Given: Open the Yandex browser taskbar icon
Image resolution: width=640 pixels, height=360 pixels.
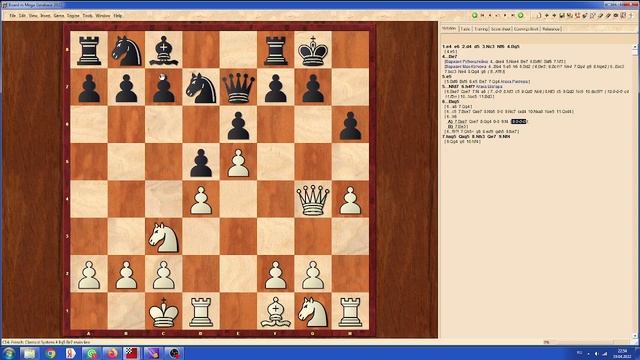Looking at the screenshot, I should tap(71, 353).
